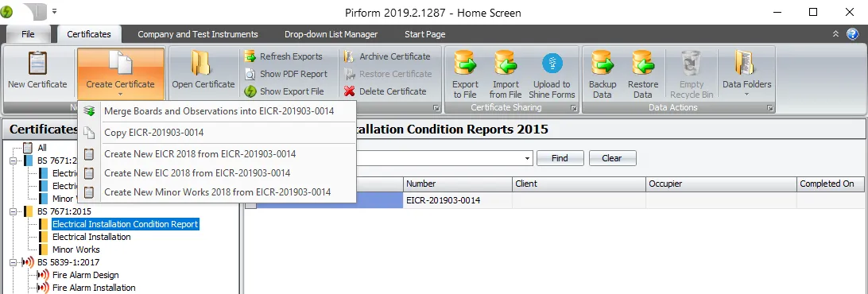Click the Find button
Screen dimensions: 868x294
click(x=560, y=158)
